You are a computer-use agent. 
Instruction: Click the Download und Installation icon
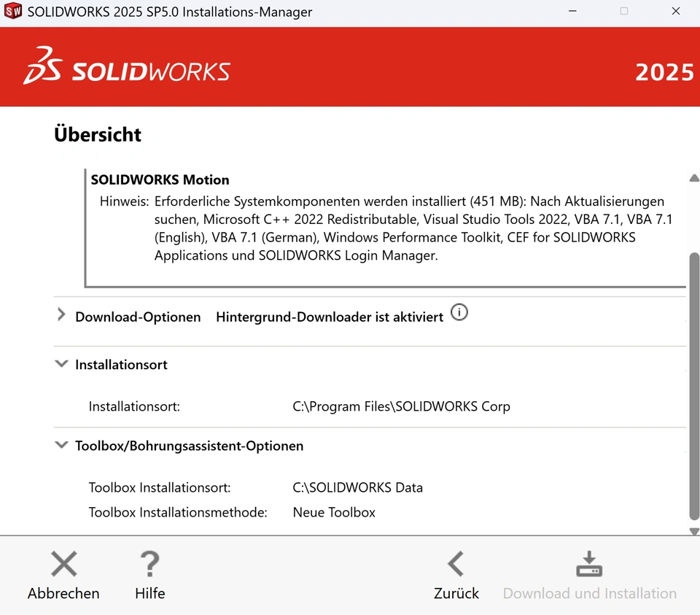[x=589, y=564]
